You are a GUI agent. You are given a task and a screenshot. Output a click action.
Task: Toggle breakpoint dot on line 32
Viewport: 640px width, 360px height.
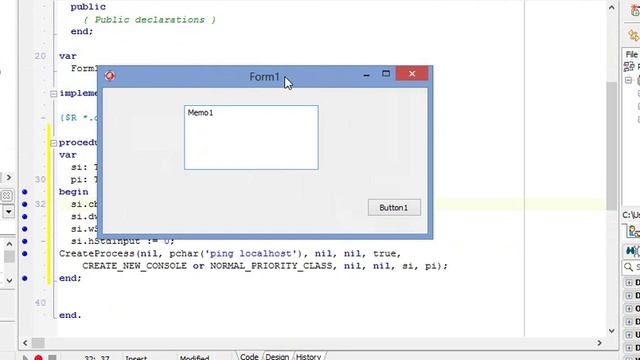click(x=24, y=204)
